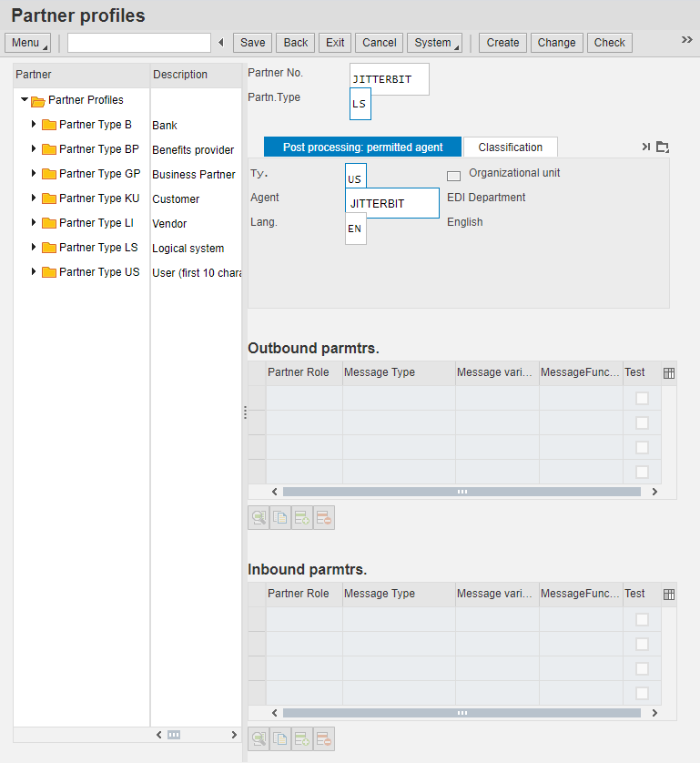The height and width of the screenshot is (763, 700).
Task: Switch to the Classification tab
Action: (510, 148)
